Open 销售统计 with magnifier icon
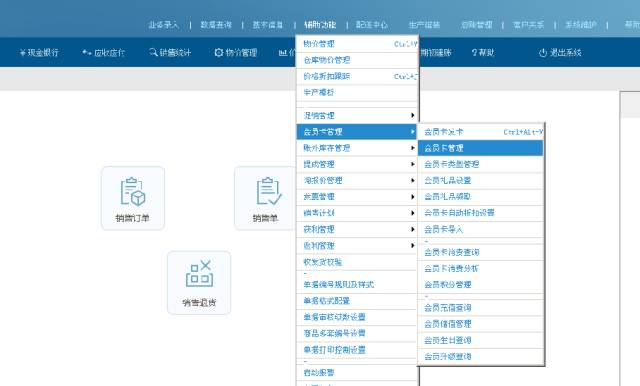The height and width of the screenshot is (386, 640). tap(170, 52)
